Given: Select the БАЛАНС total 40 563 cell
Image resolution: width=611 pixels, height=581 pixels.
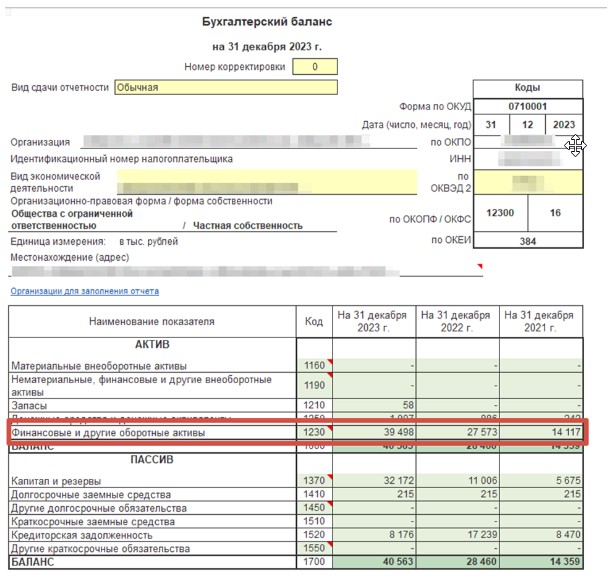Looking at the screenshot, I should coord(374,564).
